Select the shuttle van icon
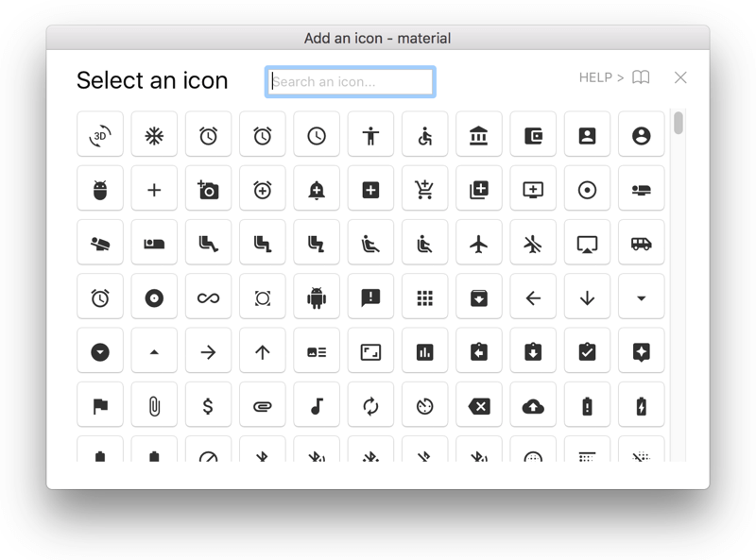The image size is (756, 560). point(642,243)
